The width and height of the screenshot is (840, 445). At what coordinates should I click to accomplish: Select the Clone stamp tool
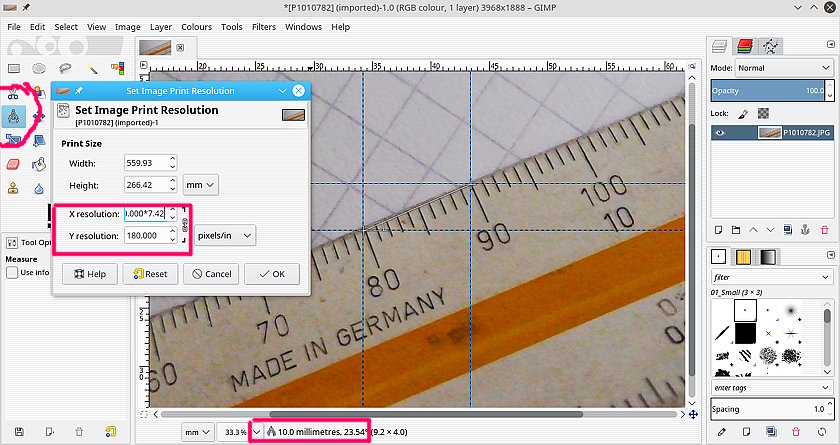(x=13, y=188)
